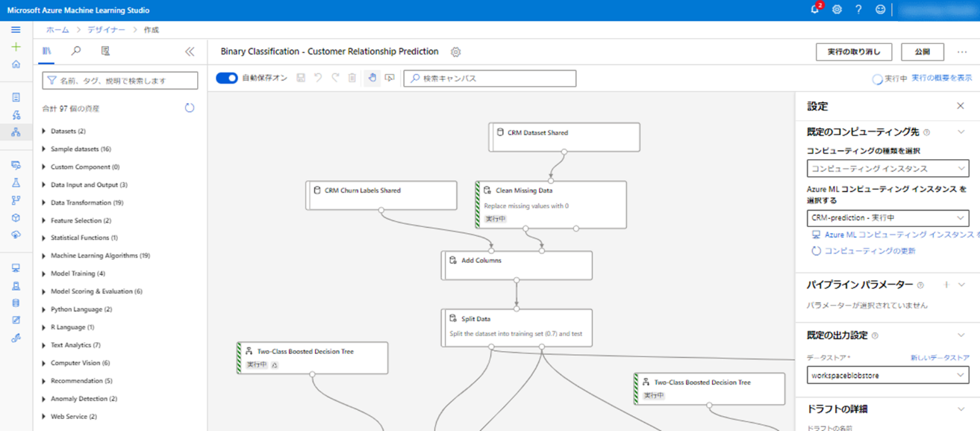Screen dimensions: 980x431
Task: Open pipeline settings gear beside the title
Action: (x=455, y=52)
